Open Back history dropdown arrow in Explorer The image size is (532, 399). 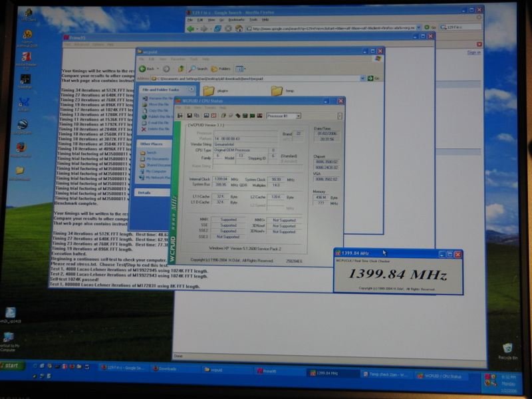[x=158, y=69]
